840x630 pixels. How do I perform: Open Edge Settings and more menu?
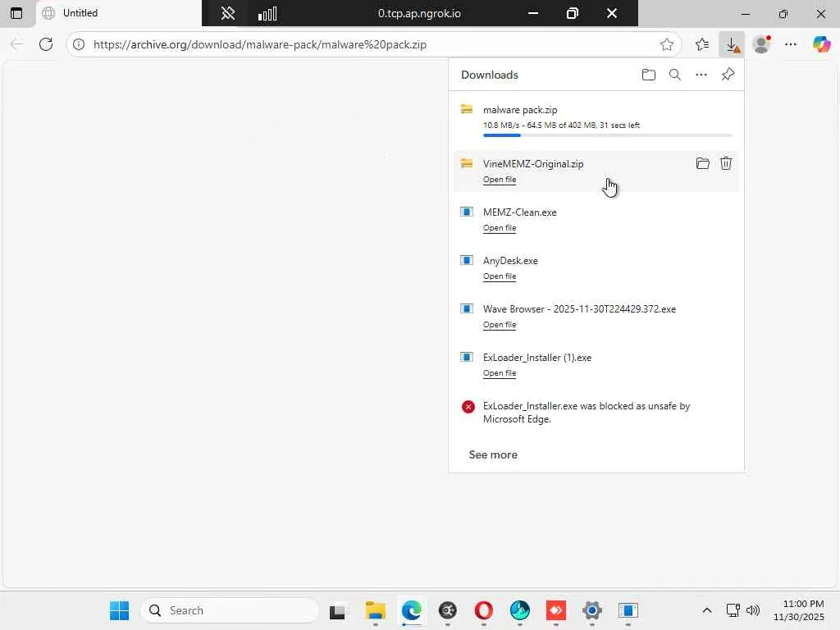pos(791,44)
